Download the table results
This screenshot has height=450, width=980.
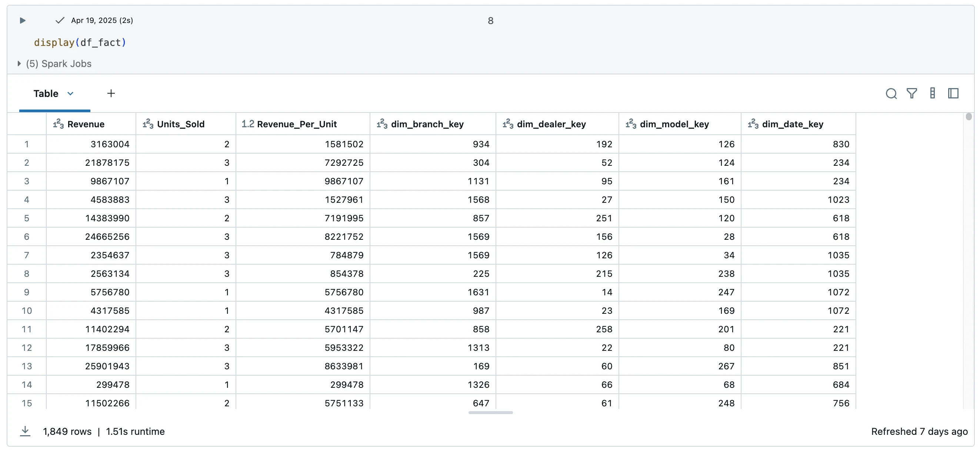25,431
